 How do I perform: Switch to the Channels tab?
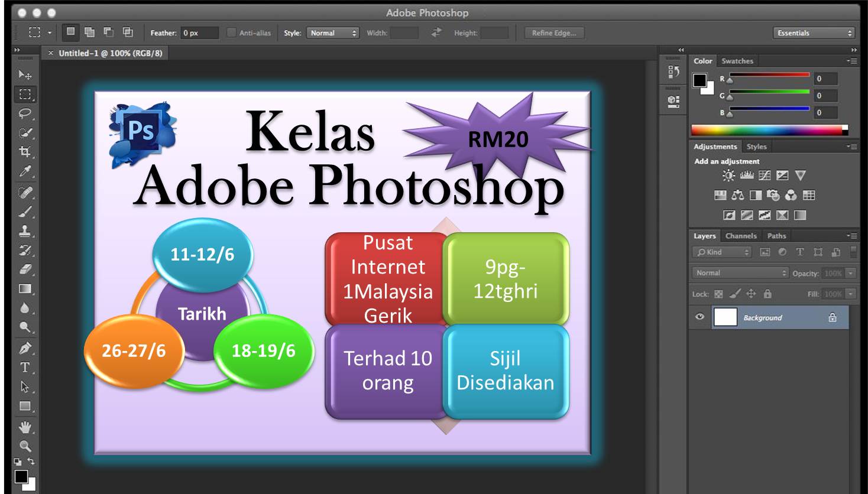pyautogui.click(x=741, y=236)
